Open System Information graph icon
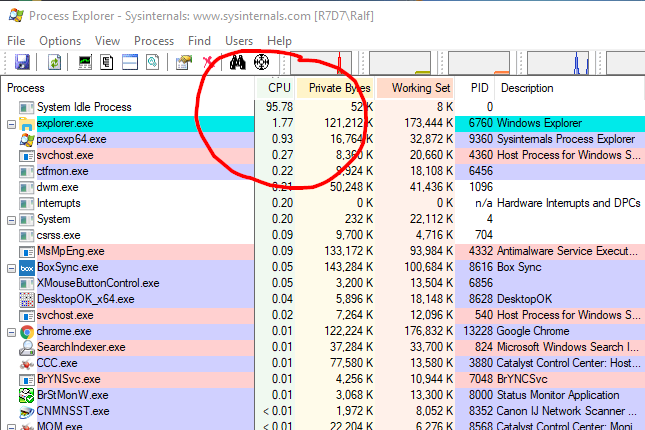This screenshot has height=430, width=645. tap(85, 63)
